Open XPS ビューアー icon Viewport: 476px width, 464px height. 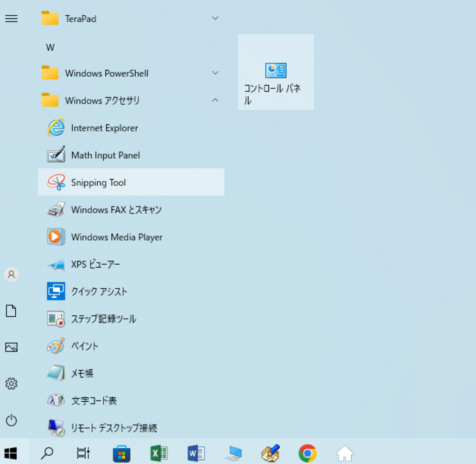point(56,264)
